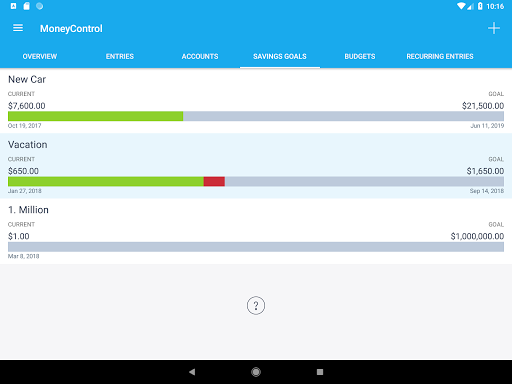Switch to the Overview tab
Viewport: 512px width, 384px height.
pos(40,56)
